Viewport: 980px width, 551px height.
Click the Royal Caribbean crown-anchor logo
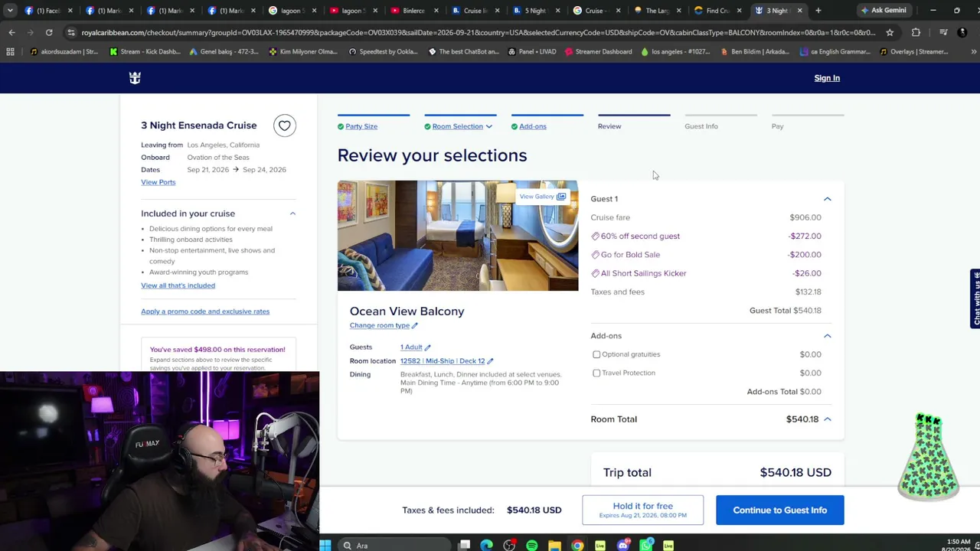(135, 78)
